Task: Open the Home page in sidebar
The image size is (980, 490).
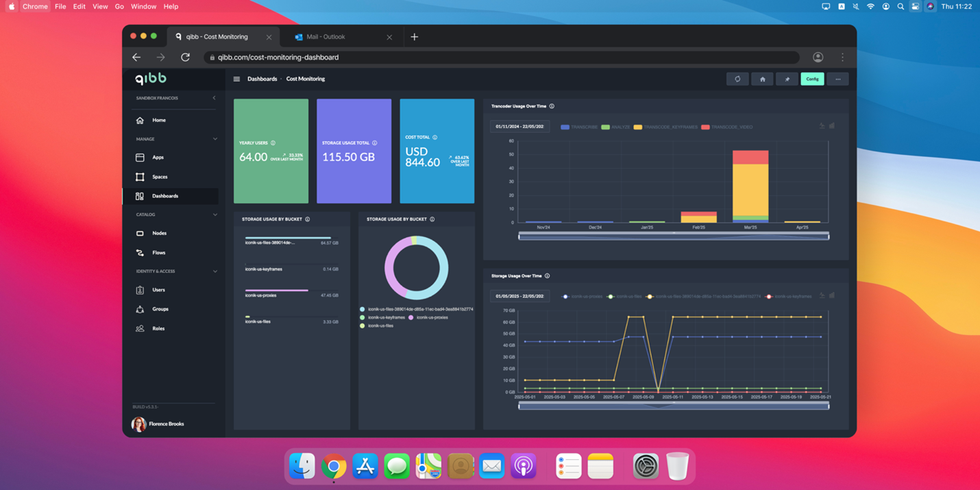Action: pos(171,120)
